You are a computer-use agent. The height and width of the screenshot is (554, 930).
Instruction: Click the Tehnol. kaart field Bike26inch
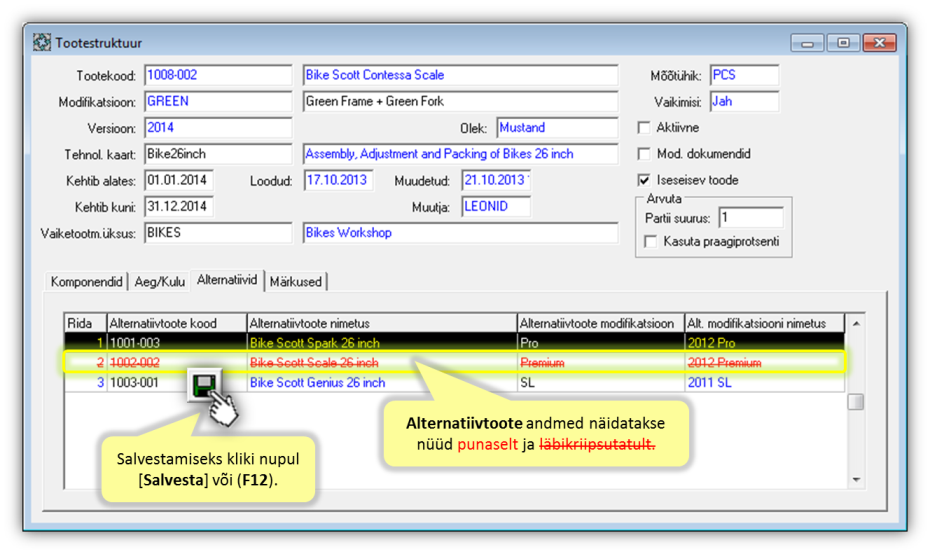pos(218,154)
